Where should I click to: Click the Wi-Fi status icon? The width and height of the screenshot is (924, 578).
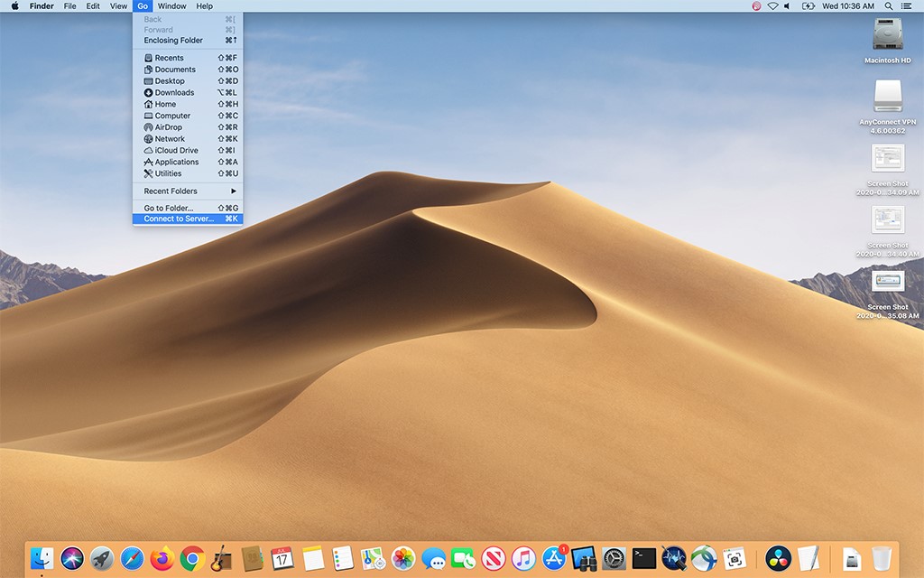(772, 6)
